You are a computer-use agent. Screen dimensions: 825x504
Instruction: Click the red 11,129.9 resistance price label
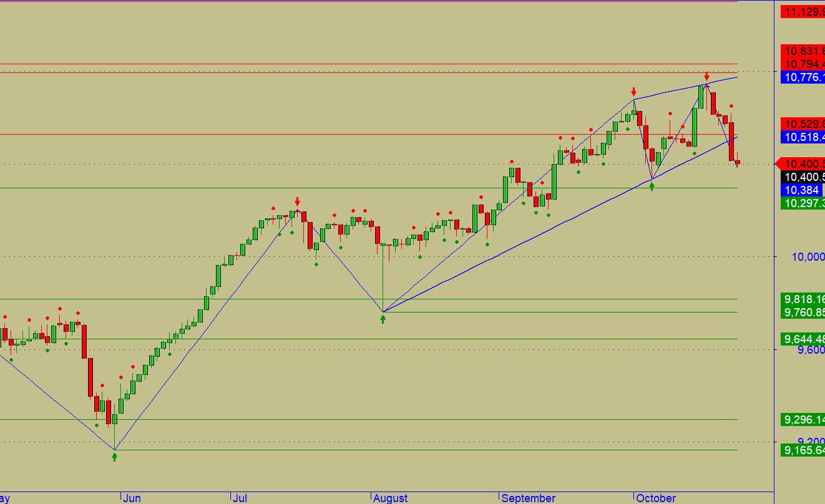(804, 11)
